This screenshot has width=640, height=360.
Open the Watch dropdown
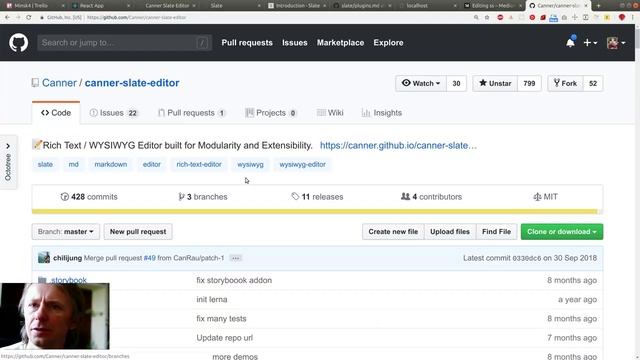[x=421, y=83]
